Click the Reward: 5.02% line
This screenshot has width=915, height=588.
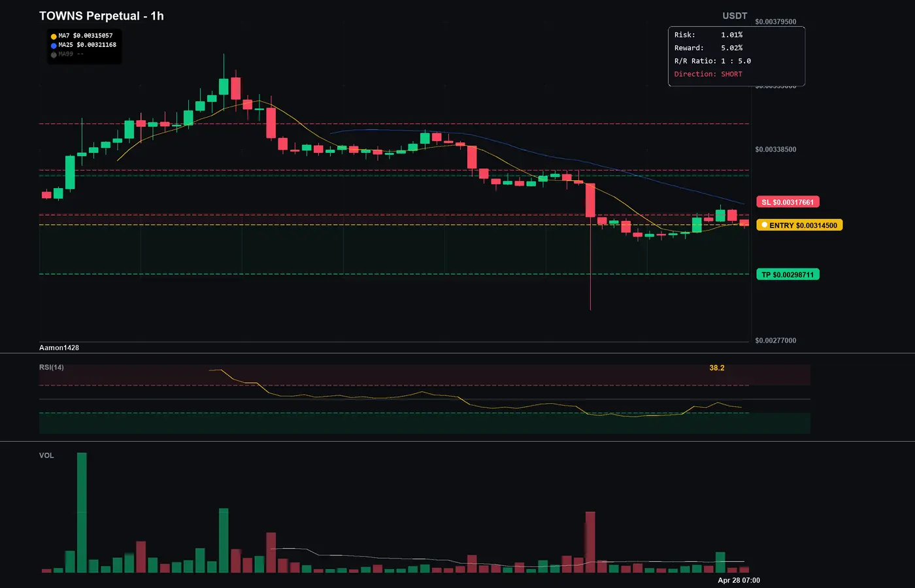(708, 48)
